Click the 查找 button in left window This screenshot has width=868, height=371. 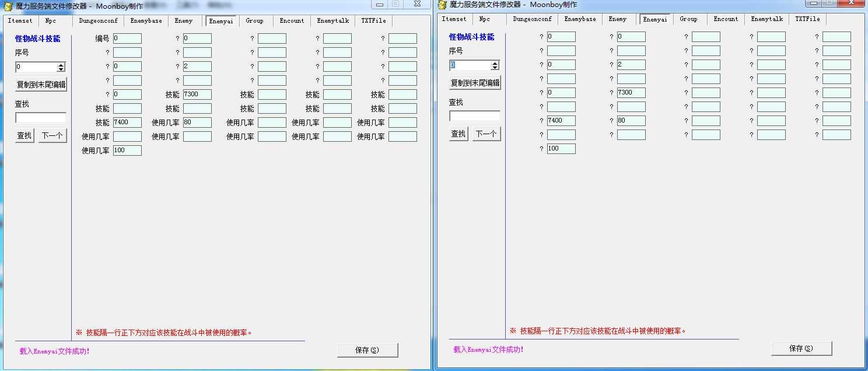(24, 135)
